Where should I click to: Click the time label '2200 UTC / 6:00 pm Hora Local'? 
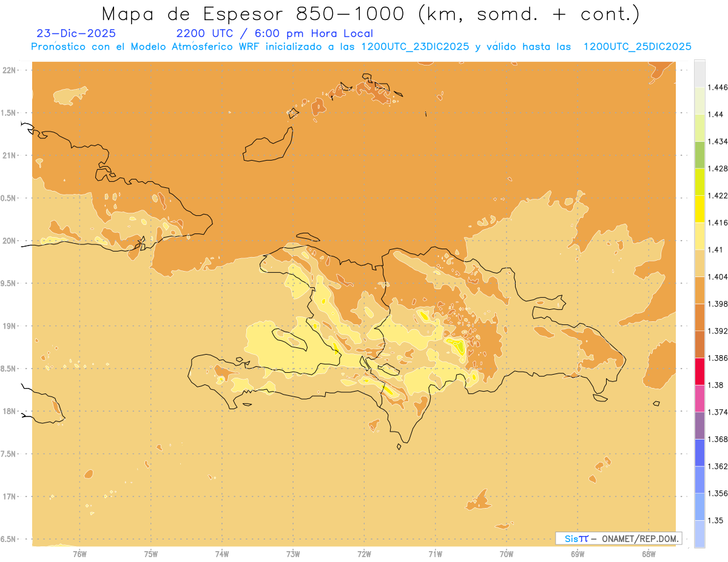point(274,33)
